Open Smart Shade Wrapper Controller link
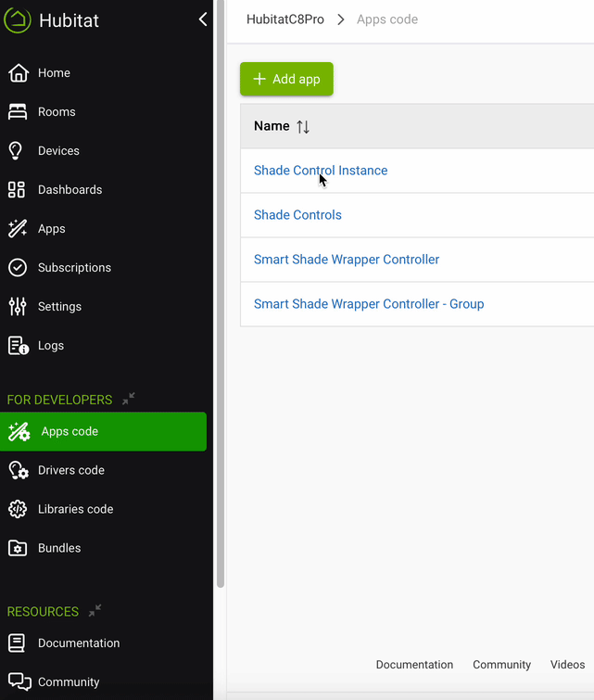594x700 pixels. pyautogui.click(x=347, y=260)
